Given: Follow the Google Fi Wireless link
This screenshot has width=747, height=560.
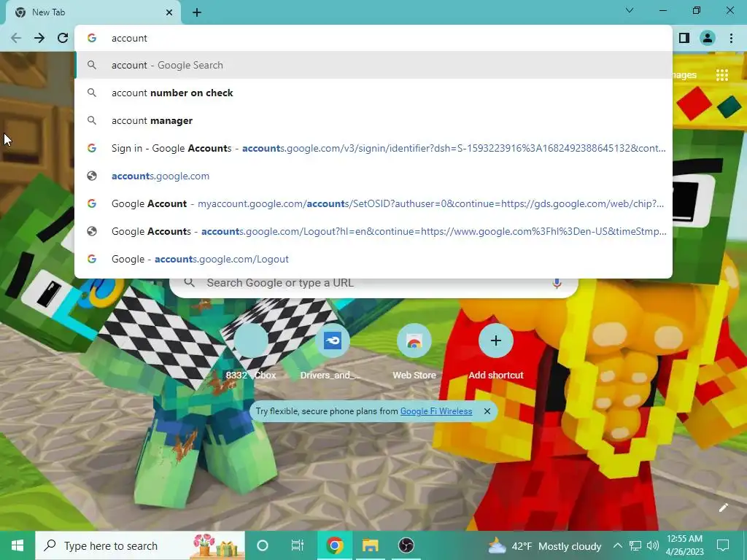Looking at the screenshot, I should (436, 411).
